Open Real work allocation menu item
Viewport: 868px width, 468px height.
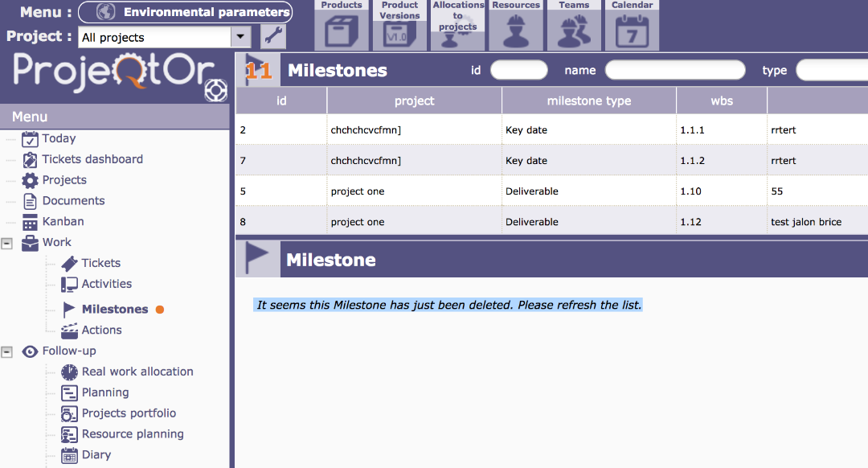137,372
